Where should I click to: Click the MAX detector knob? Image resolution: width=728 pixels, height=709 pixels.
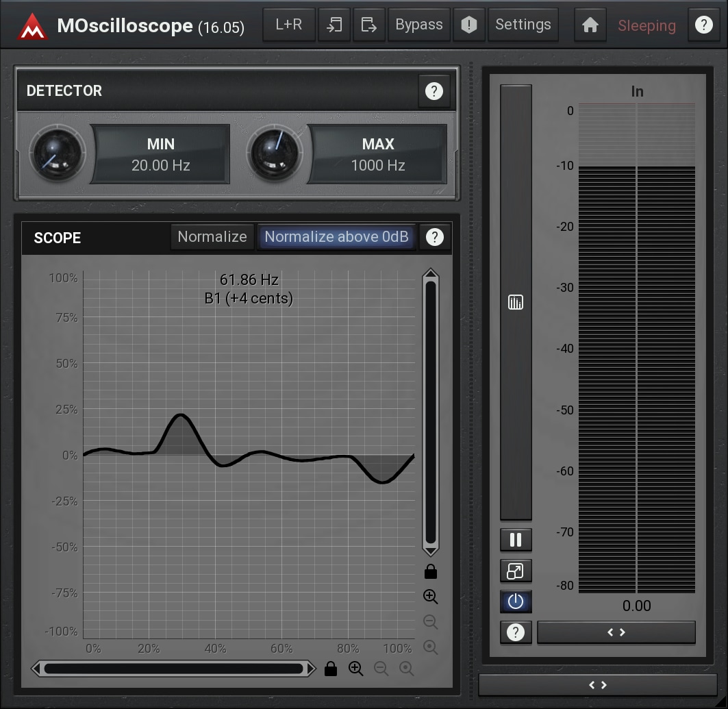[275, 153]
